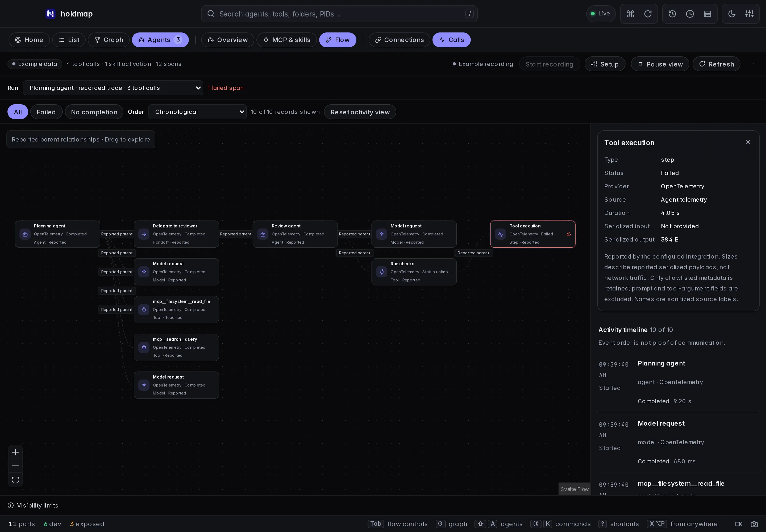Select the Delegate to reviewer node
The width and height of the screenshot is (766, 532).
click(176, 234)
